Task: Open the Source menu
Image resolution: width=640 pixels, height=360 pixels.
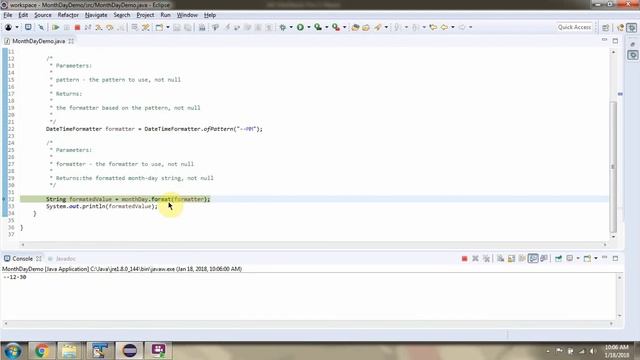Action: pos(43,15)
